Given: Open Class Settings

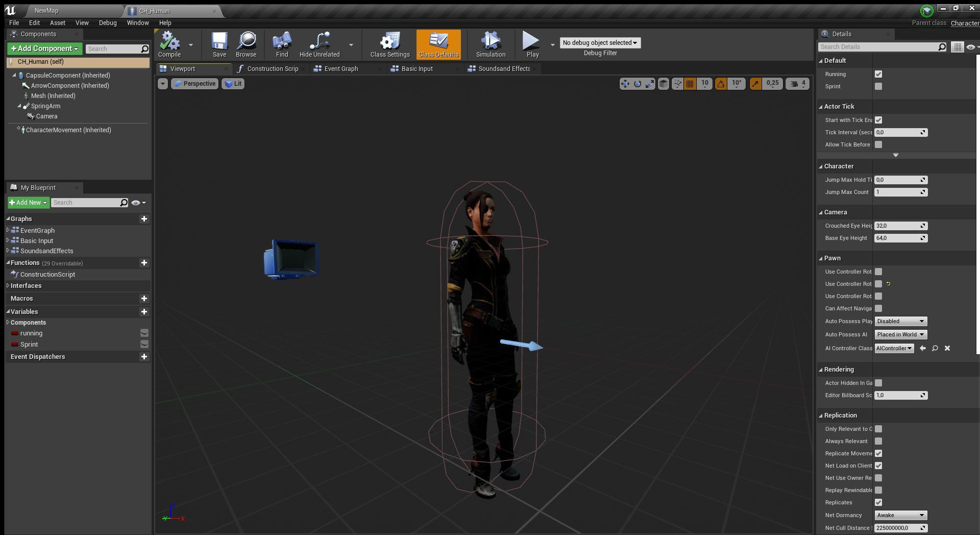Looking at the screenshot, I should click(390, 44).
